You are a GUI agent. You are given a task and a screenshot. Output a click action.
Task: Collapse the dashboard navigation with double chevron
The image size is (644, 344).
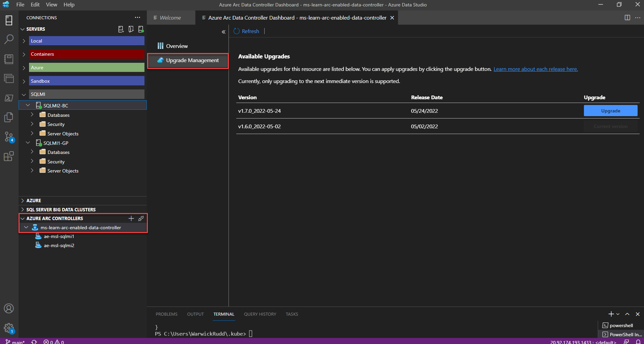(x=223, y=32)
